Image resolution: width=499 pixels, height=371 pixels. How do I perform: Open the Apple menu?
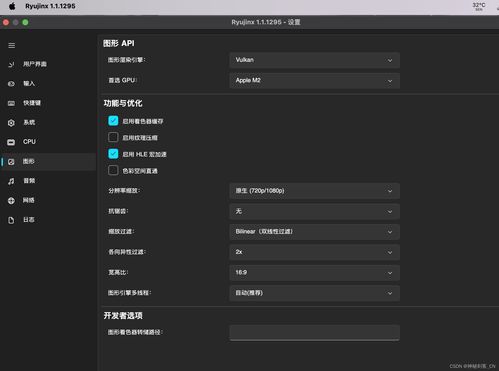pyautogui.click(x=12, y=6)
